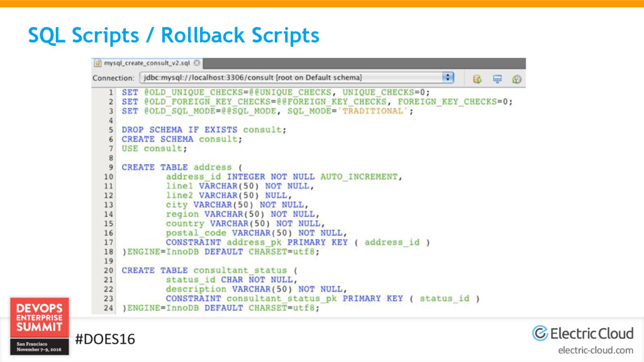This screenshot has height=362, width=644.
Task: Click the SET @OLD_UNIQUE_CHECKS statement
Action: point(275,93)
